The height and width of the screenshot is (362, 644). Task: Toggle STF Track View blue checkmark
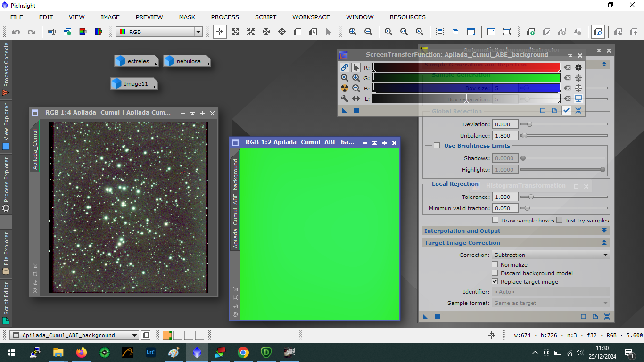[567, 111]
